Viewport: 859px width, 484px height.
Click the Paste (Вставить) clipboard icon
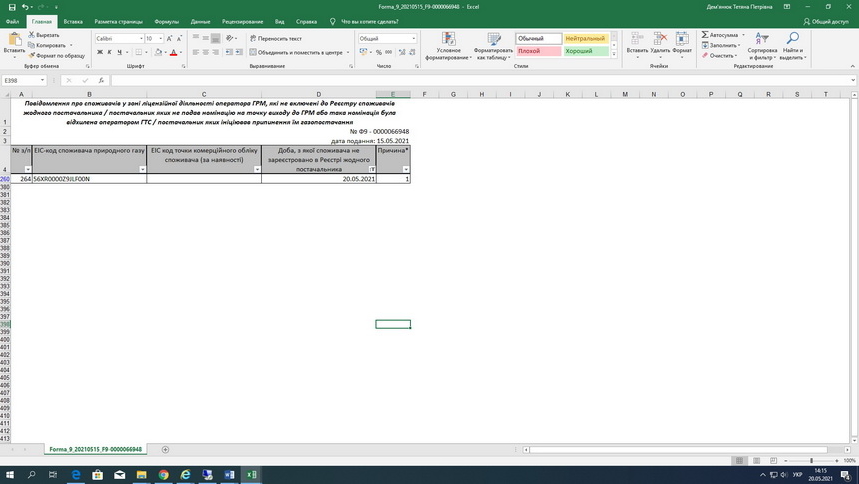(x=14, y=40)
